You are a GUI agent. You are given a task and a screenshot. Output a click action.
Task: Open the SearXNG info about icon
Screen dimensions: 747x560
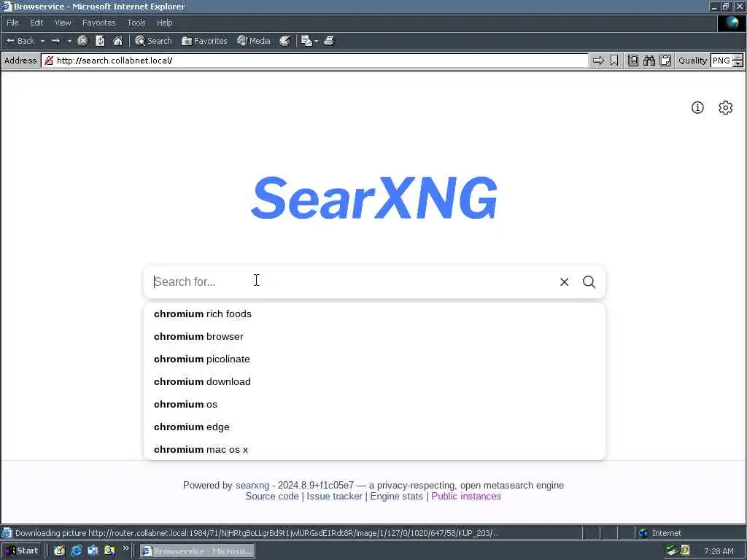pos(697,108)
